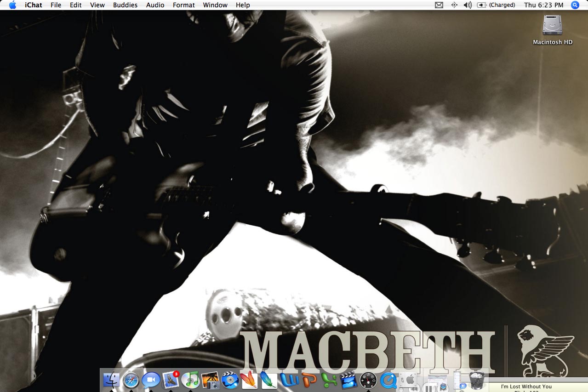Image resolution: width=588 pixels, height=392 pixels.
Task: Open System Preferences from the Dock
Action: coord(408,380)
